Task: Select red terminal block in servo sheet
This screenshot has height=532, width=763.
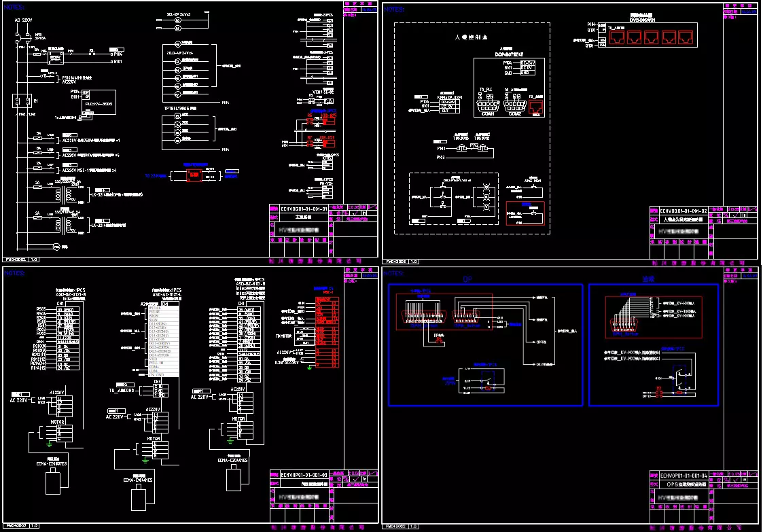Action: click(328, 333)
